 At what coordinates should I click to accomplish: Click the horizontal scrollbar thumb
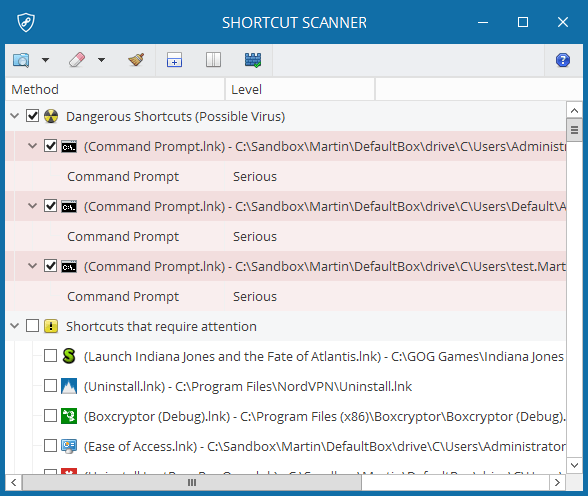point(192,483)
